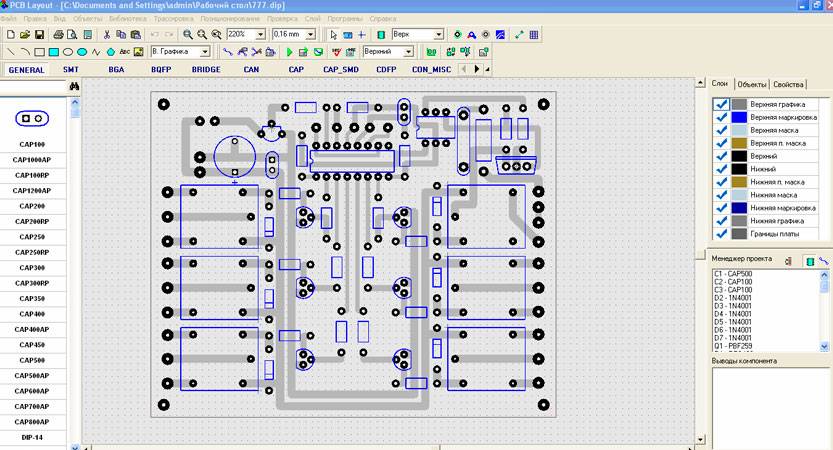Toggle Нижняя графика layer checkbox
This screenshot has width=833, height=450.
tap(721, 220)
